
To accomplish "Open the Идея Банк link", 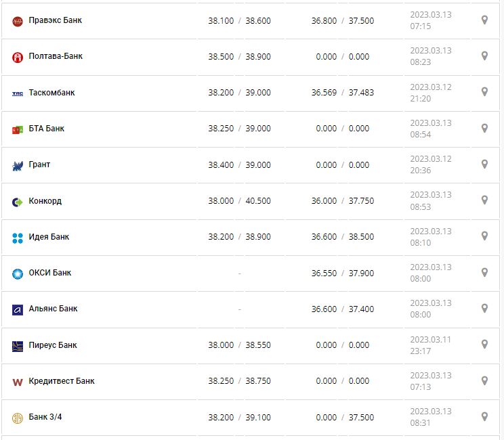I will pos(49,237).
